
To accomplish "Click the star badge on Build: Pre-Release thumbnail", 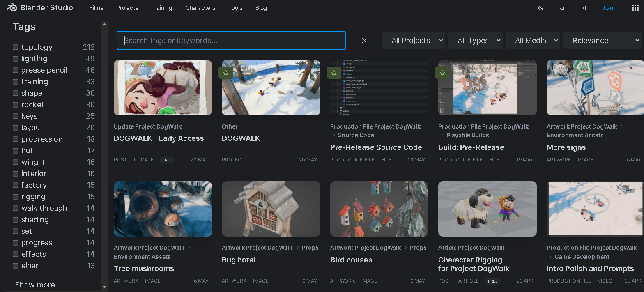I will (442, 73).
